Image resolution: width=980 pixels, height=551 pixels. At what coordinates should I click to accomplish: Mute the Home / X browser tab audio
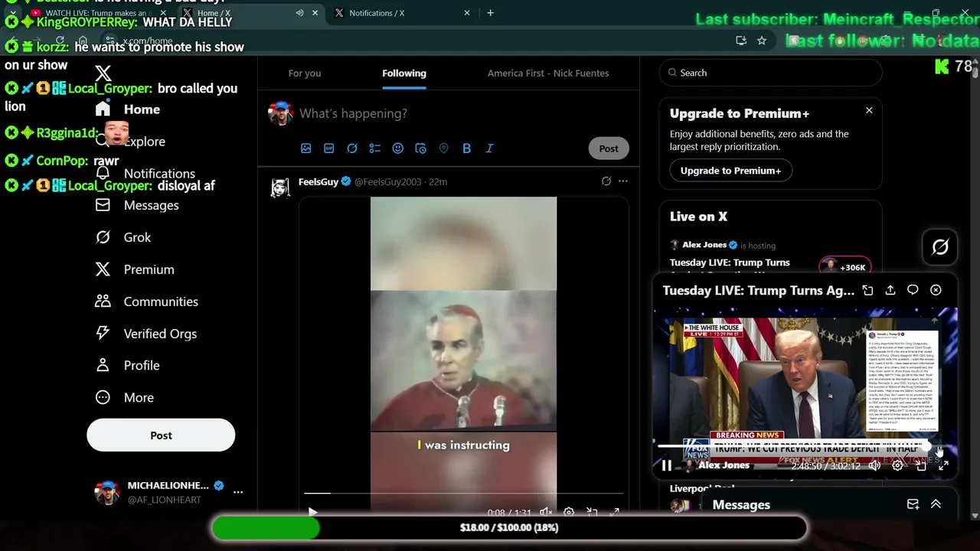pyautogui.click(x=299, y=13)
